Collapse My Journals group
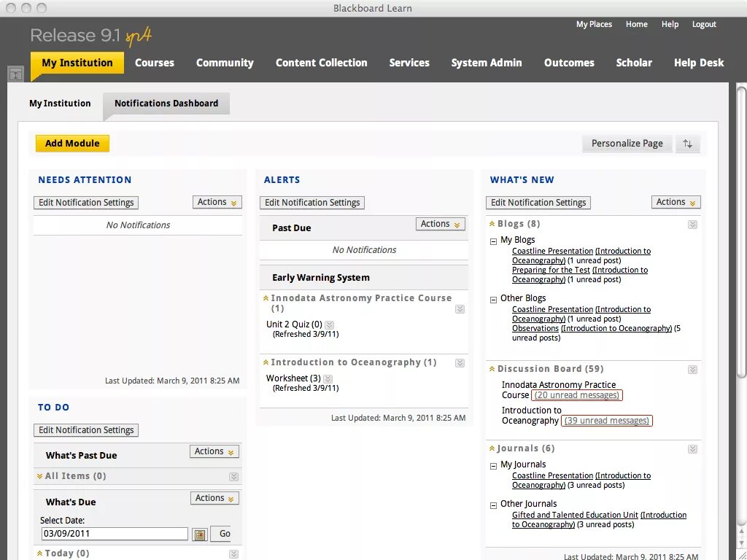This screenshot has width=747, height=560. [494, 466]
